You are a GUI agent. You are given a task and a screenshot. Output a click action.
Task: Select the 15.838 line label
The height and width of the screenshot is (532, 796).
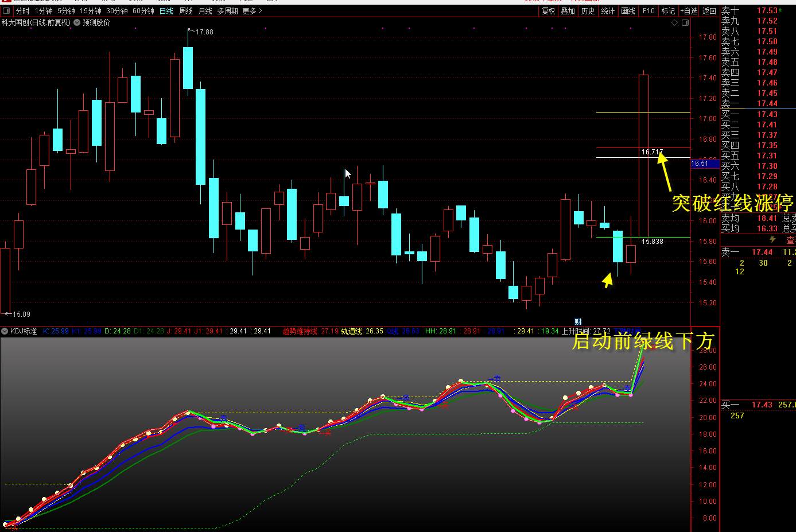(652, 242)
